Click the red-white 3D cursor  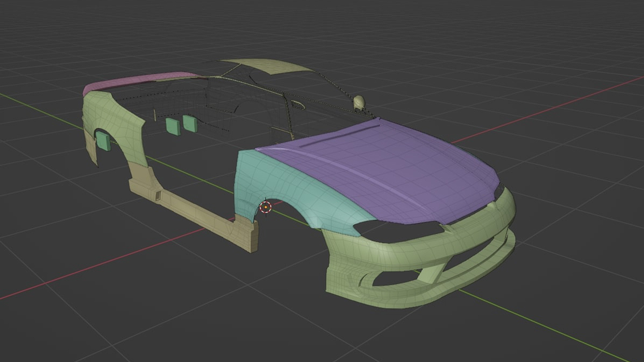pos(266,207)
